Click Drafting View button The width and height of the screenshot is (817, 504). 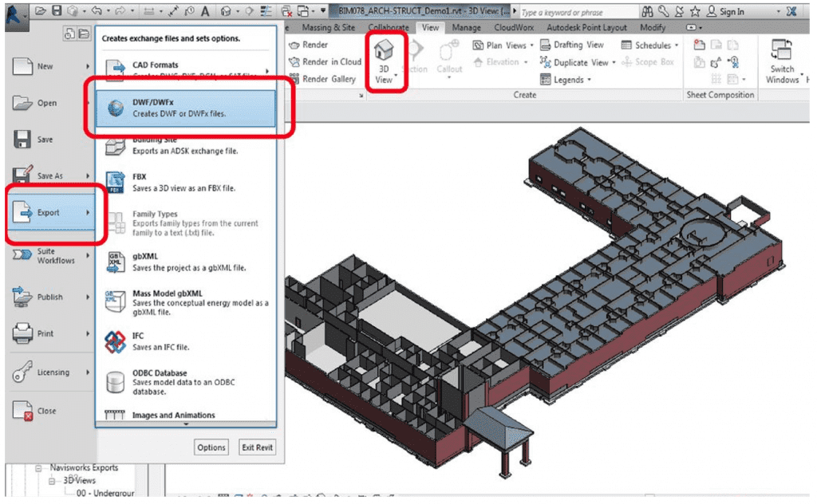click(572, 45)
